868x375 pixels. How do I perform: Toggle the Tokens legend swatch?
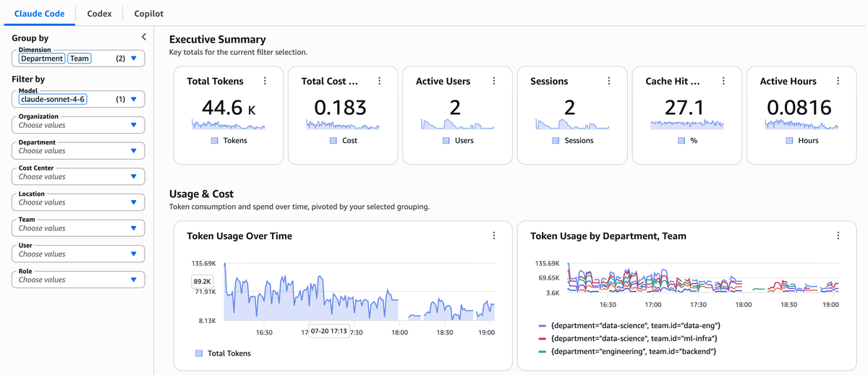tap(214, 140)
